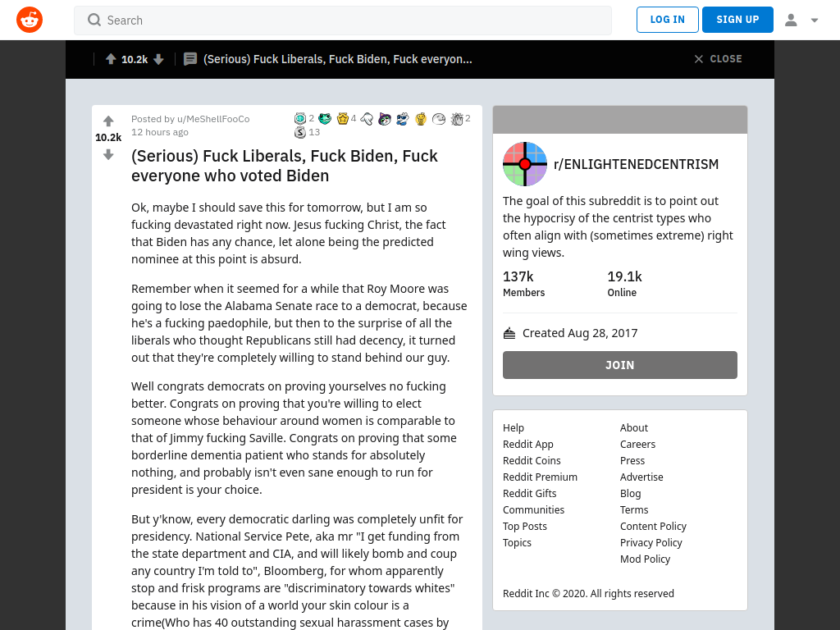Open the Terms footer link
840x630 pixels.
click(x=634, y=510)
